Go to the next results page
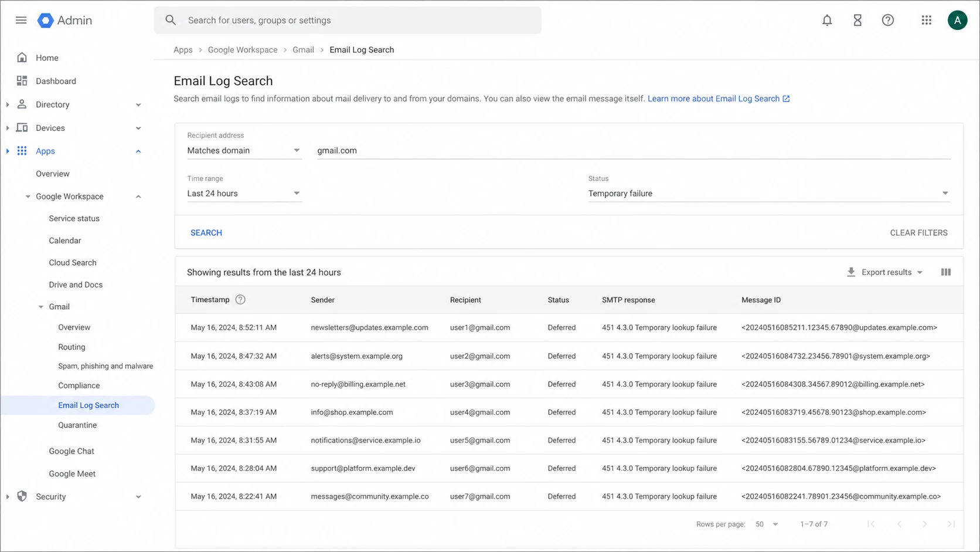This screenshot has height=552, width=980. (x=924, y=524)
